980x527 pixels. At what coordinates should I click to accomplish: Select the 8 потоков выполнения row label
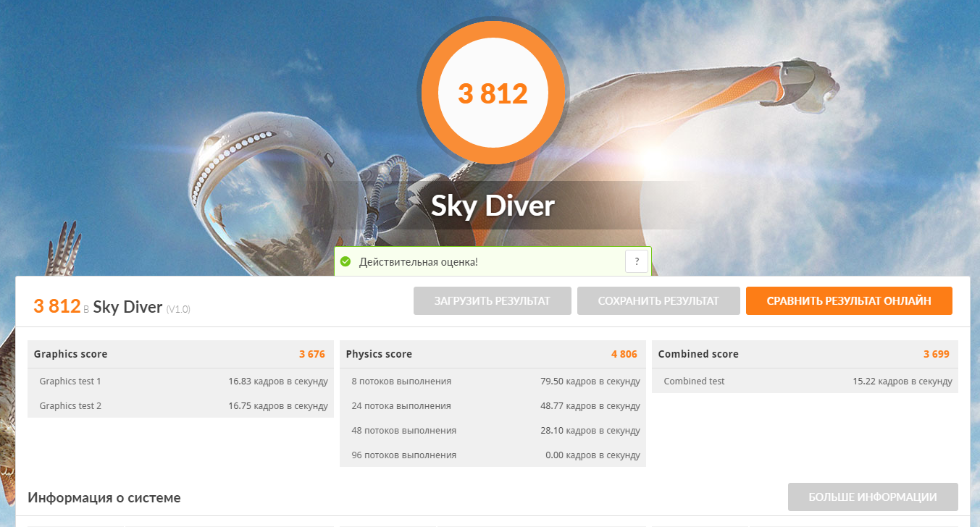401,381
